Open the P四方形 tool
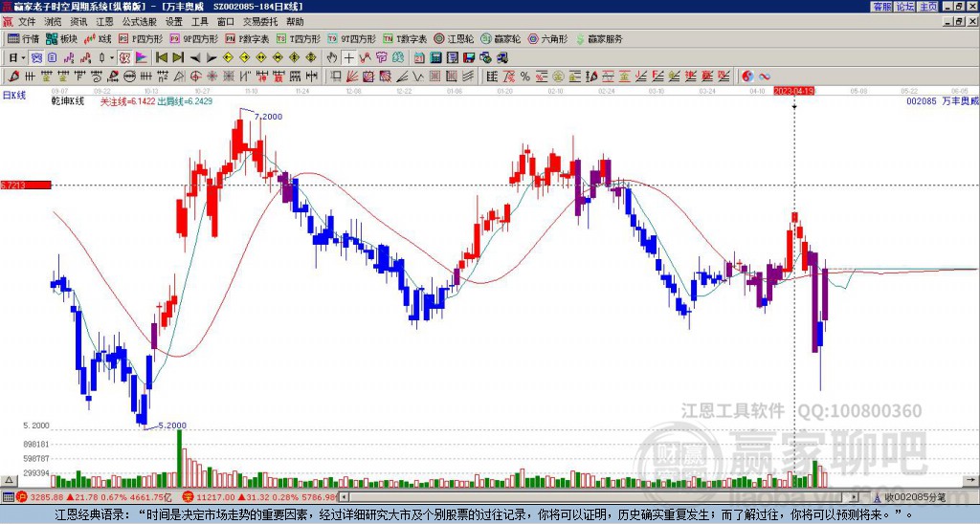980x524 pixels. coord(141,38)
